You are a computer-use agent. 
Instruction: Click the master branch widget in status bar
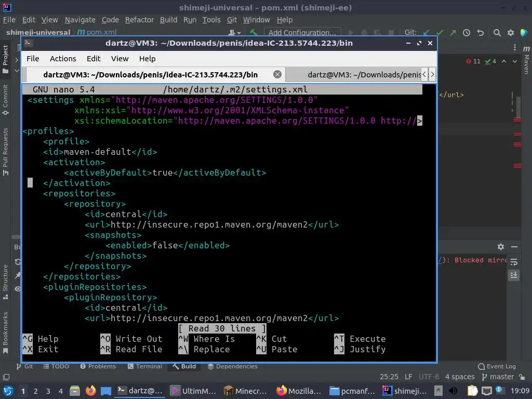coord(498,377)
